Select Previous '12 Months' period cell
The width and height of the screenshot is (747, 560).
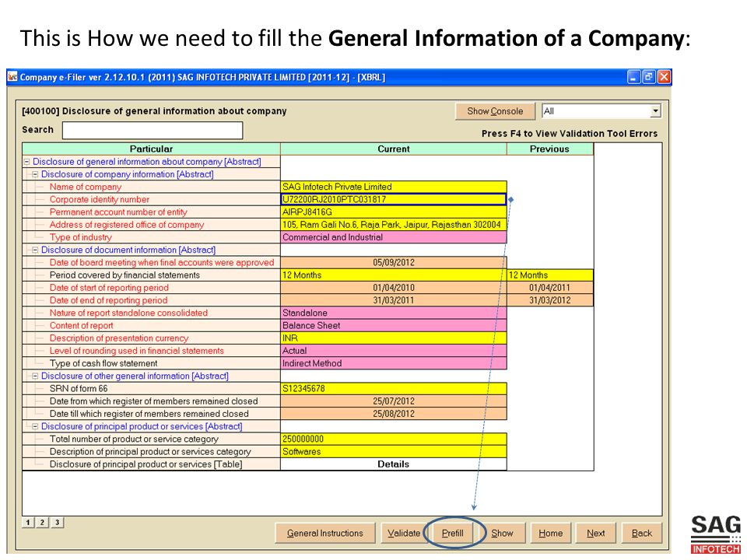[x=550, y=275]
